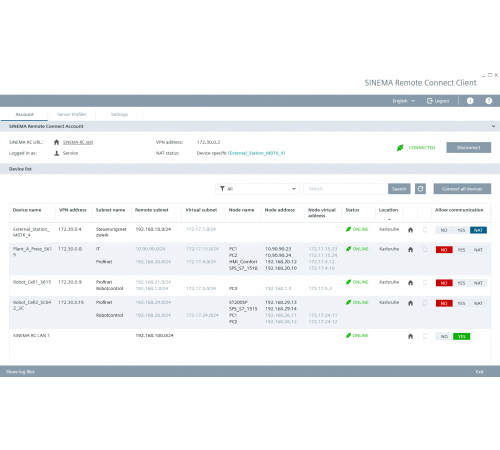Sort by Status column header
Viewport: 500px width, 450px height.
(352, 210)
